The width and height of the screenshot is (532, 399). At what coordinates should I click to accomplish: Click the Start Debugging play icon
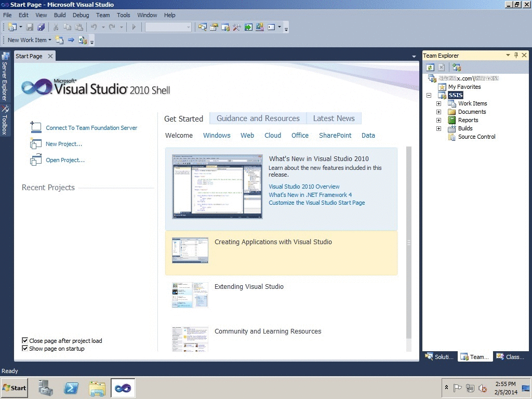134,27
